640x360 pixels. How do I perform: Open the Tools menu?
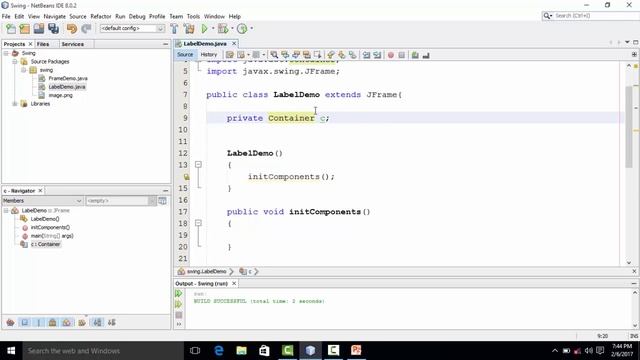(x=193, y=16)
